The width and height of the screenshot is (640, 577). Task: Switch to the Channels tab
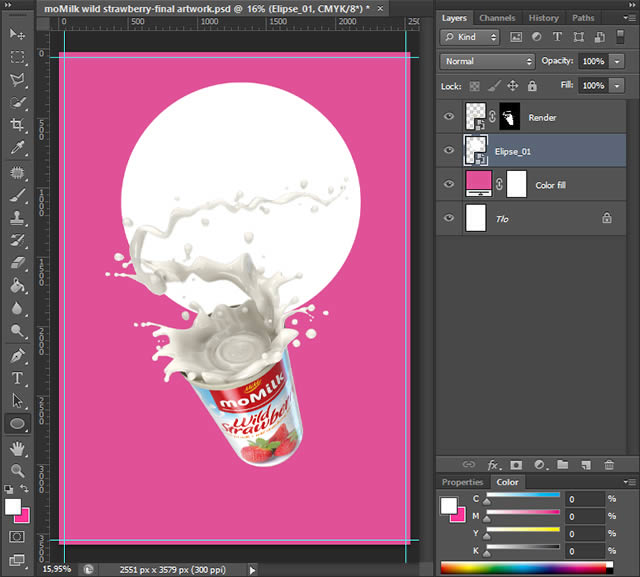497,18
